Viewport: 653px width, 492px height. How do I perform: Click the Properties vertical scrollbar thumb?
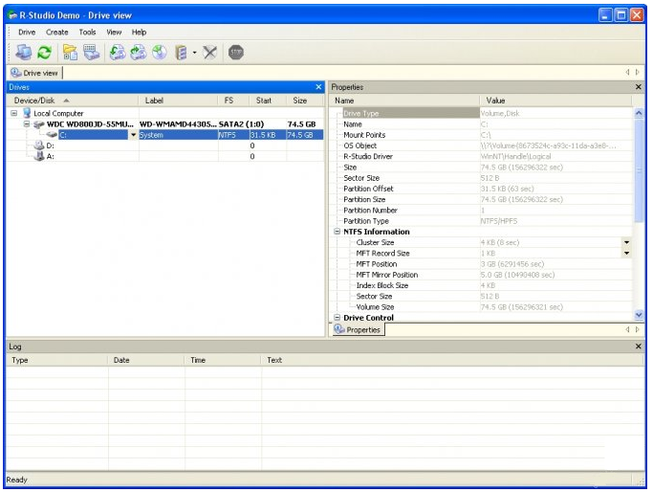638,170
